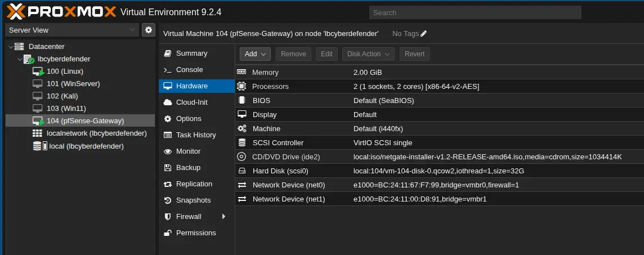Click in the Search field
The width and height of the screenshot is (644, 255).
(x=475, y=13)
